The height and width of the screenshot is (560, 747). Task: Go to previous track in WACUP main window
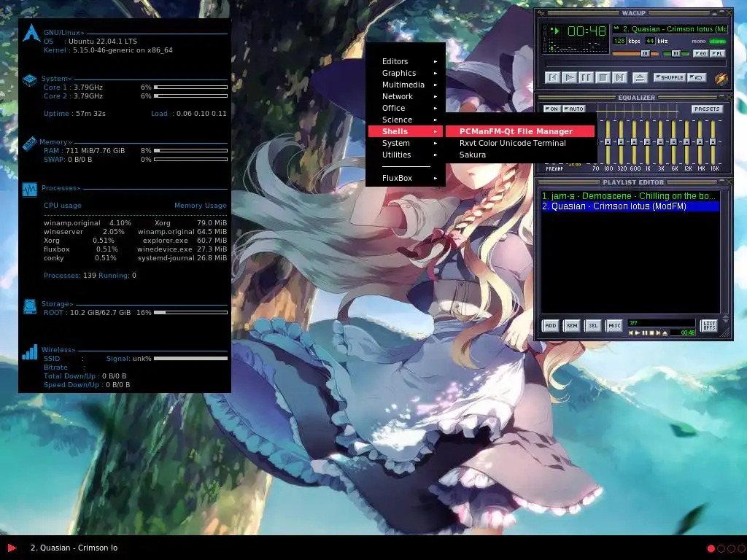tap(552, 77)
